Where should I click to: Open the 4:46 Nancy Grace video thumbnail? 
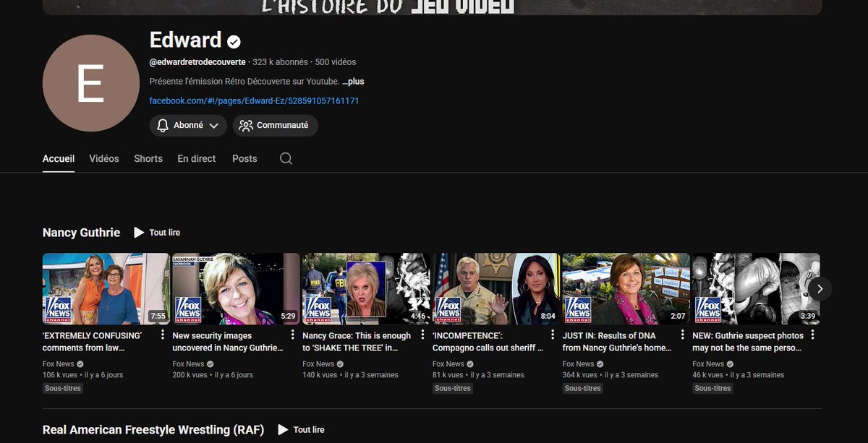(366, 288)
